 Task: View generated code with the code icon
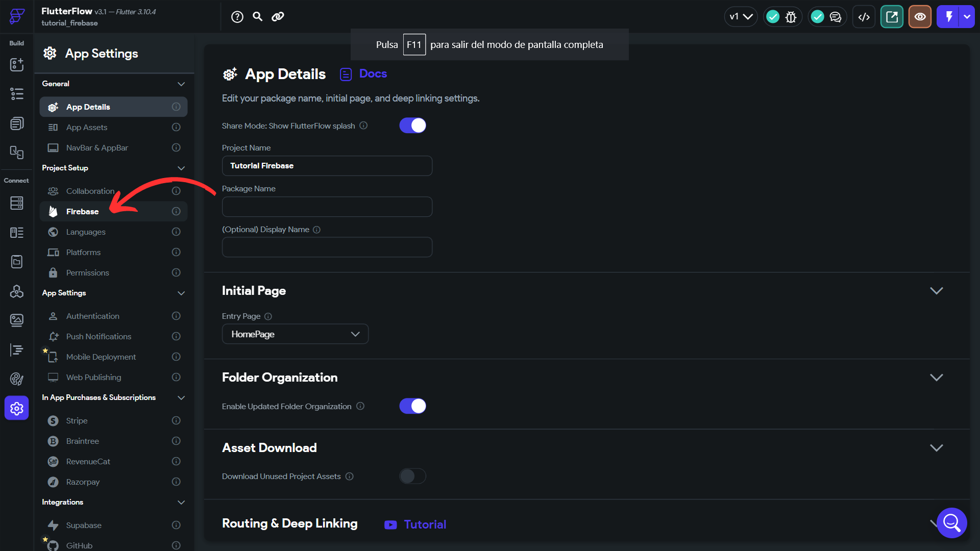864,16
